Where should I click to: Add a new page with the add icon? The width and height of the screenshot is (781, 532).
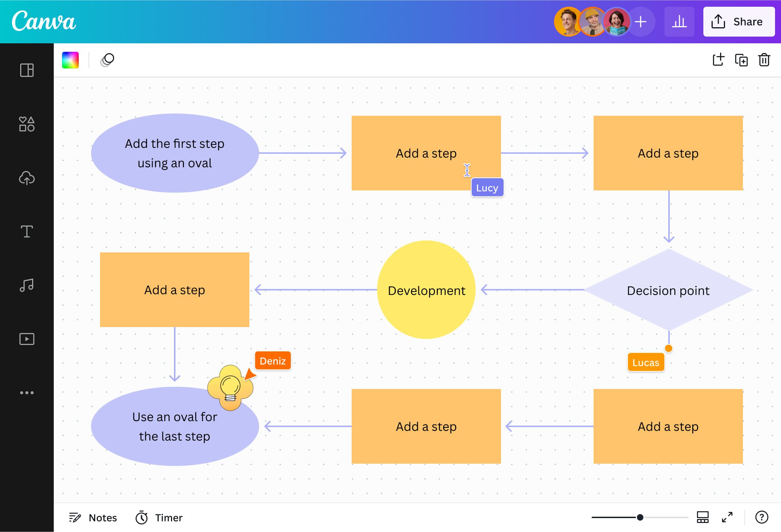coord(718,59)
